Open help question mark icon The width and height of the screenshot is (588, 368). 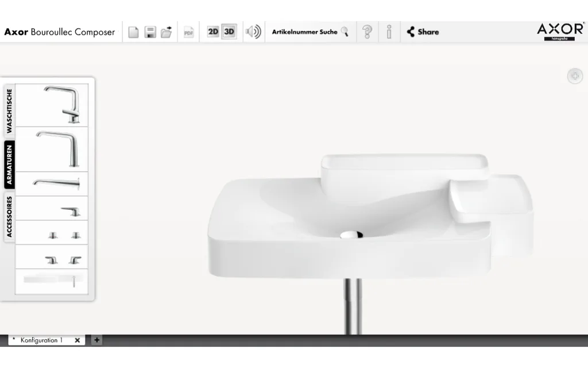pos(367,32)
